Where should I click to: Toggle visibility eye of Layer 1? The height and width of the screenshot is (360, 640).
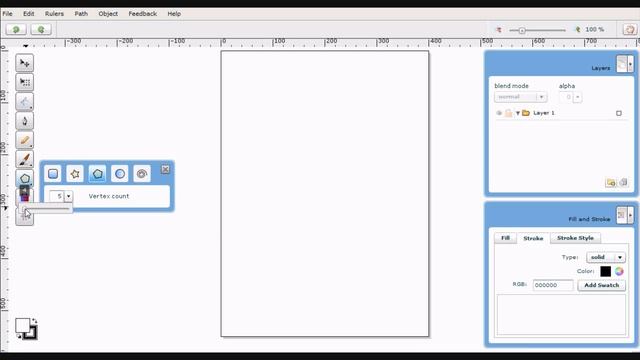(x=499, y=113)
